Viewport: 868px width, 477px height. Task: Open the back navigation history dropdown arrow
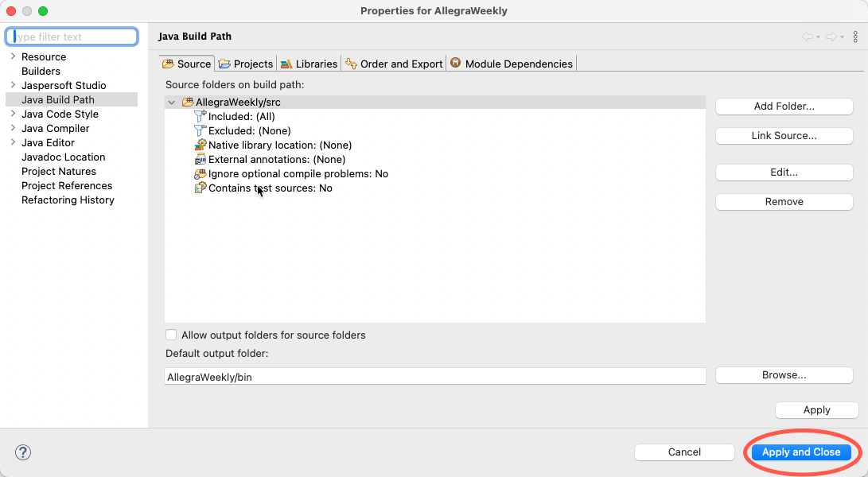(818, 37)
